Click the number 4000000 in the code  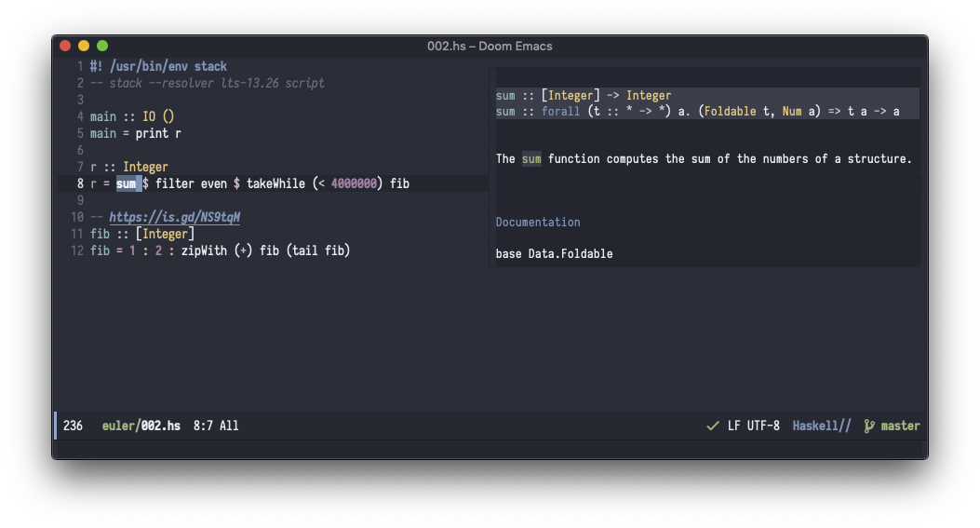[x=354, y=183]
